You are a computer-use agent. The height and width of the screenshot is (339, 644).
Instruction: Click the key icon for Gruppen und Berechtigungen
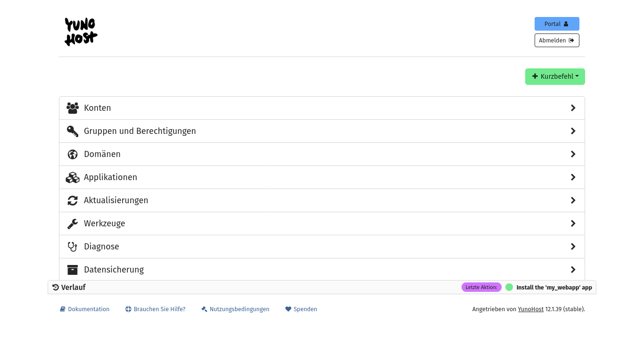click(73, 131)
